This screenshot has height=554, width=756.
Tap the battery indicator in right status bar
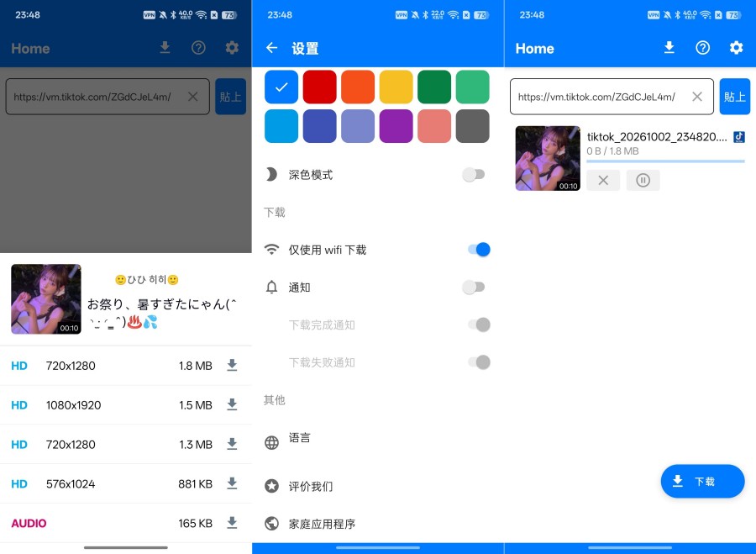(x=733, y=15)
